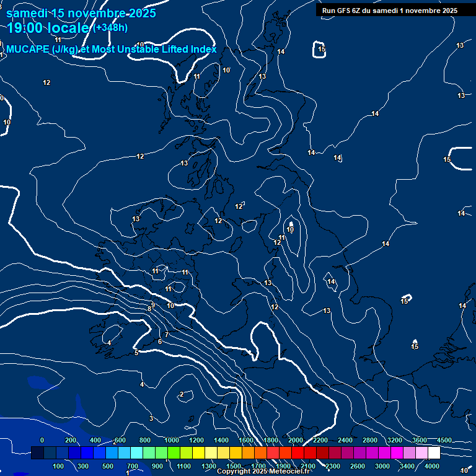Choose the dark orange 1800 swatch

pyautogui.click(x=261, y=452)
